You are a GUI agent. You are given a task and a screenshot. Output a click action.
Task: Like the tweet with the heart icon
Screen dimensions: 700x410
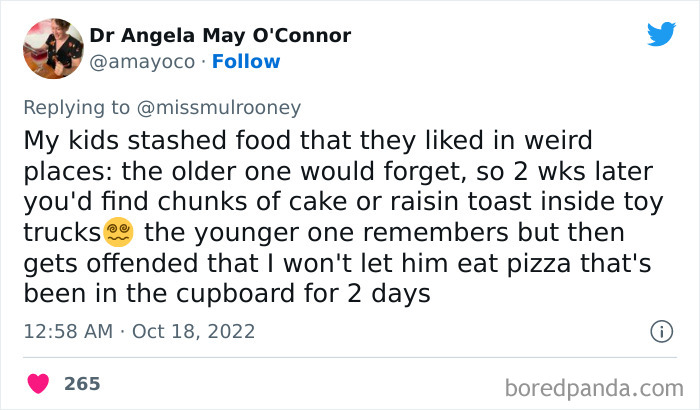click(37, 384)
